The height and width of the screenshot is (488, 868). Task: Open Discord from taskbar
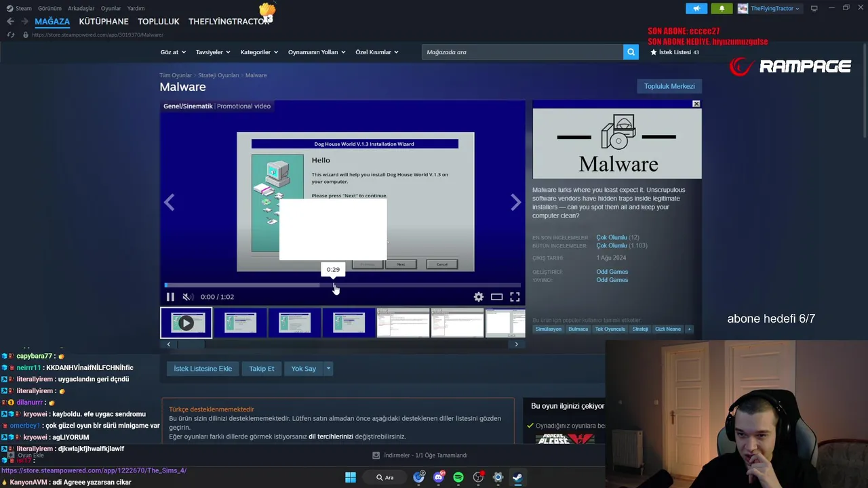[439, 477]
